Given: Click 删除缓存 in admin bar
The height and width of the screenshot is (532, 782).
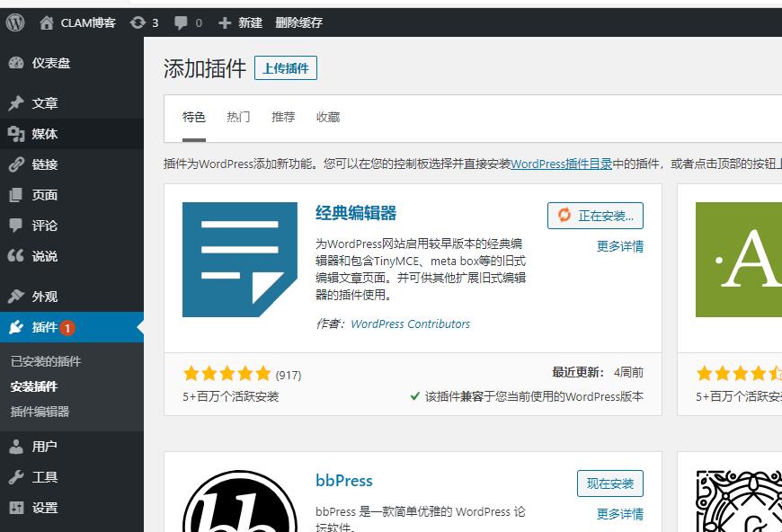Looking at the screenshot, I should click(298, 22).
